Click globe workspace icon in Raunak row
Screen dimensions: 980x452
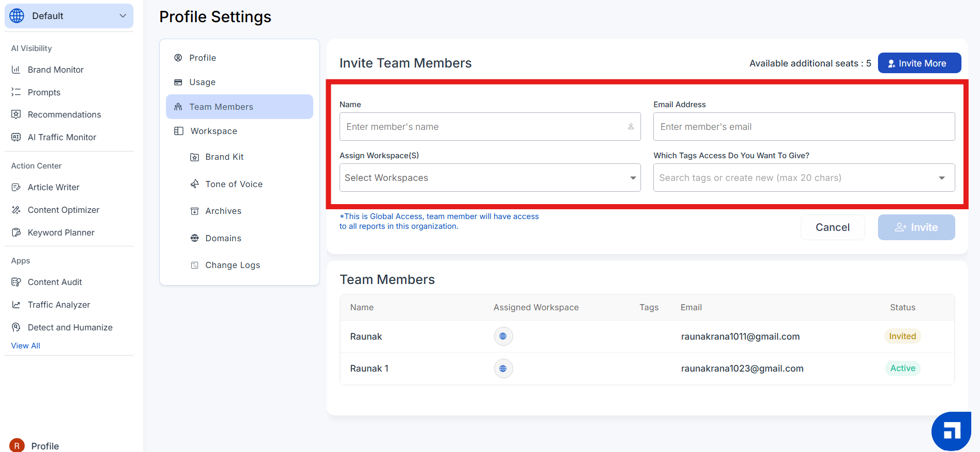point(503,336)
